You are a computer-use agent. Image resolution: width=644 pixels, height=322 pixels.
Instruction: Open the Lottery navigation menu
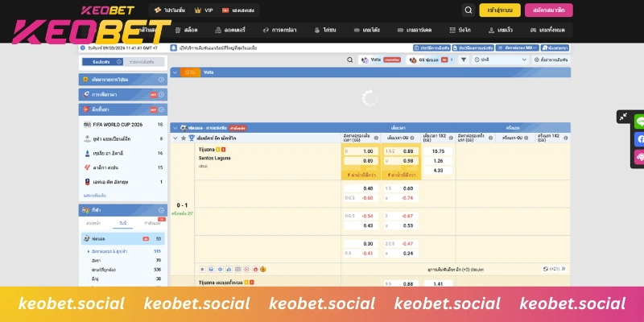point(230,30)
